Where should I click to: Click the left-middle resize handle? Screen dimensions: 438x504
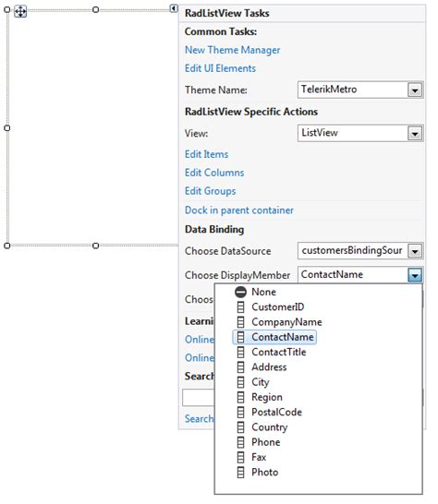7,128
